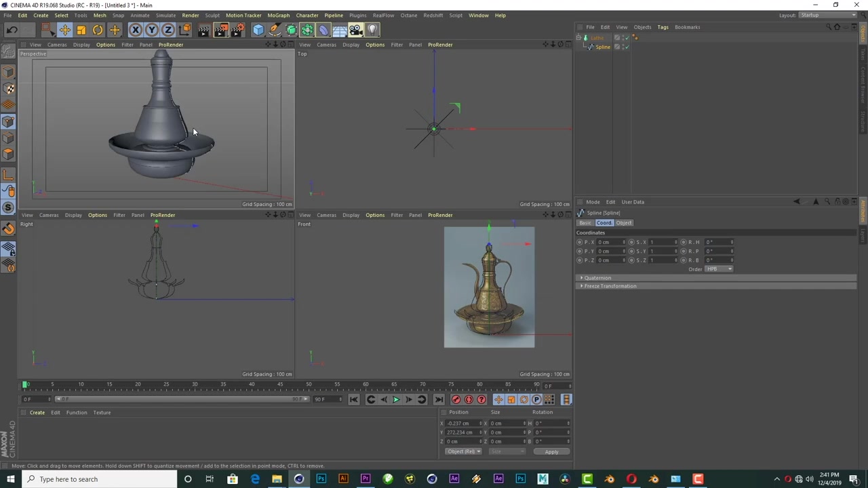Switch to the Coord tab in Attributes
The width and height of the screenshot is (868, 488).
coord(604,223)
